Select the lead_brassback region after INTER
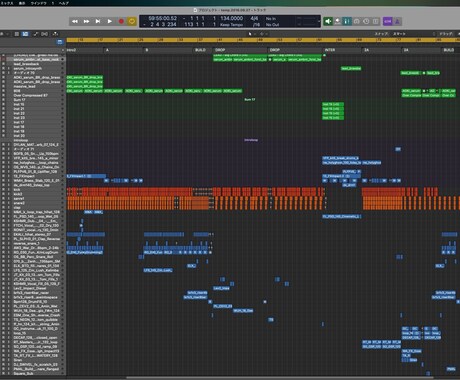 (x=351, y=68)
